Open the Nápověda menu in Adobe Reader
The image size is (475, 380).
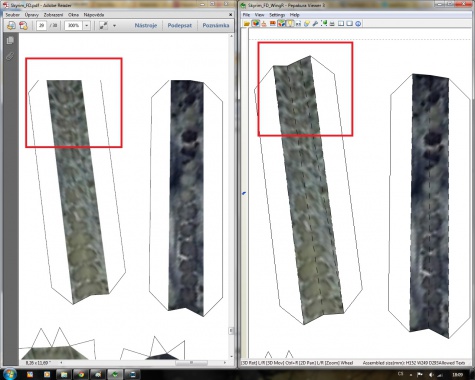pyautogui.click(x=94, y=15)
